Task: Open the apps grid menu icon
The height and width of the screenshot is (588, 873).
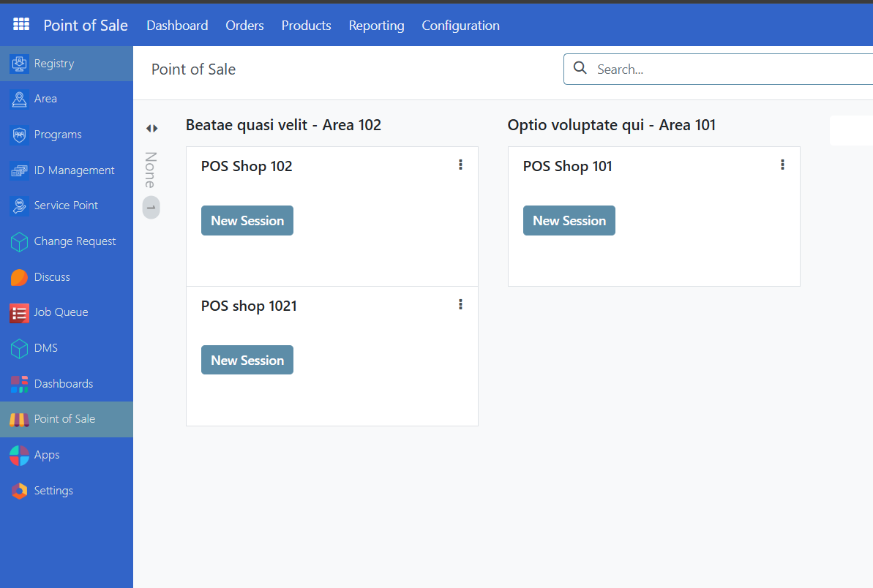Action: (21, 25)
